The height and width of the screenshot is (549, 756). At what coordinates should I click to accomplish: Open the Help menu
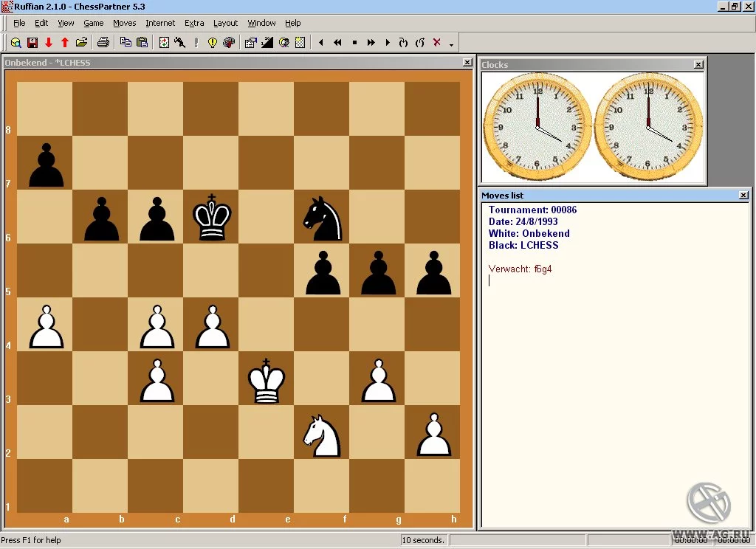tap(292, 23)
